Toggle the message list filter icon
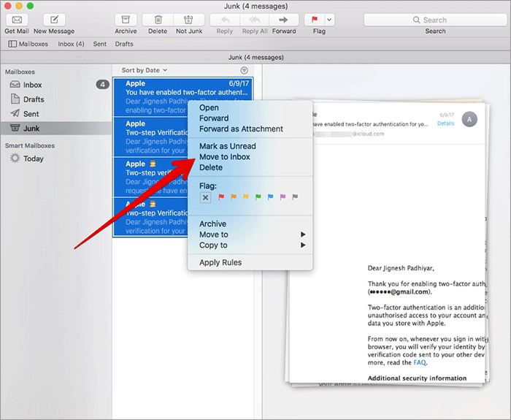Screen dimensions: 511x420 coord(244,70)
